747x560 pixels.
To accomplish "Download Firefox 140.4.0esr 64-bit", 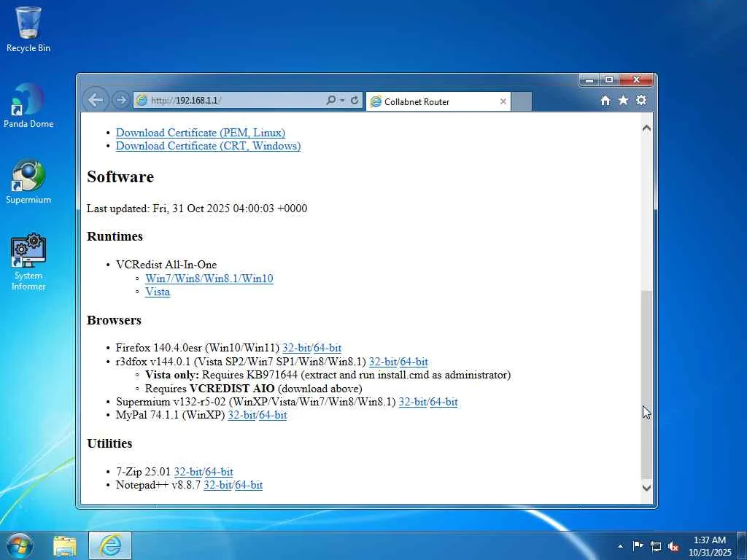I will click(x=328, y=348).
